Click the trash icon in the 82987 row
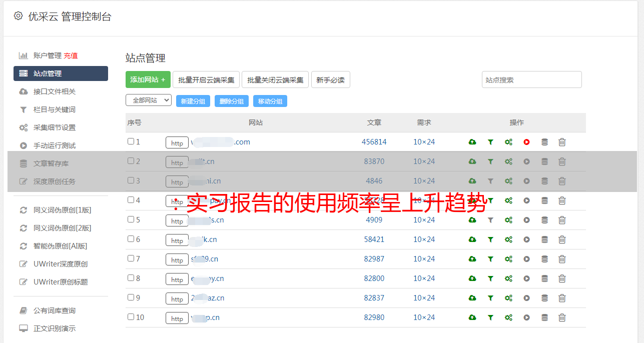The image size is (644, 343). click(x=562, y=259)
